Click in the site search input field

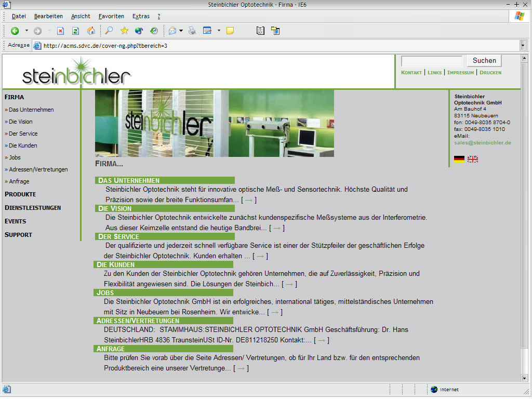click(432, 61)
